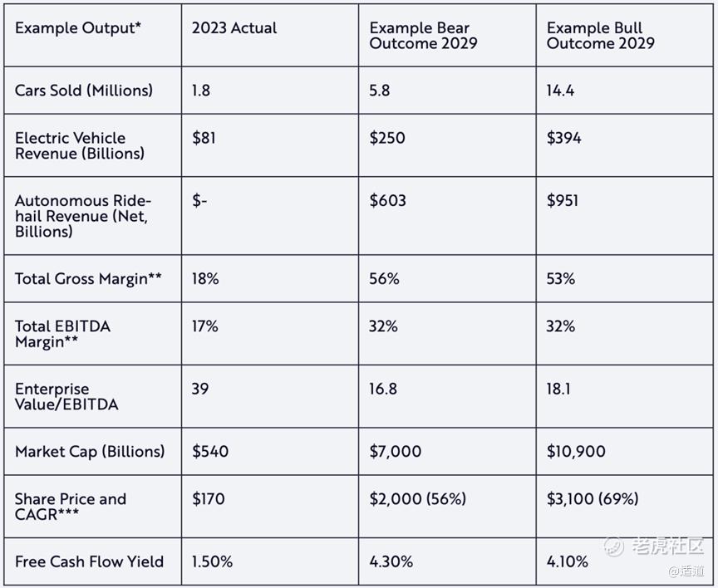
Task: Select the '$2,000 (56%)' bear share price cell
Action: coord(417,499)
